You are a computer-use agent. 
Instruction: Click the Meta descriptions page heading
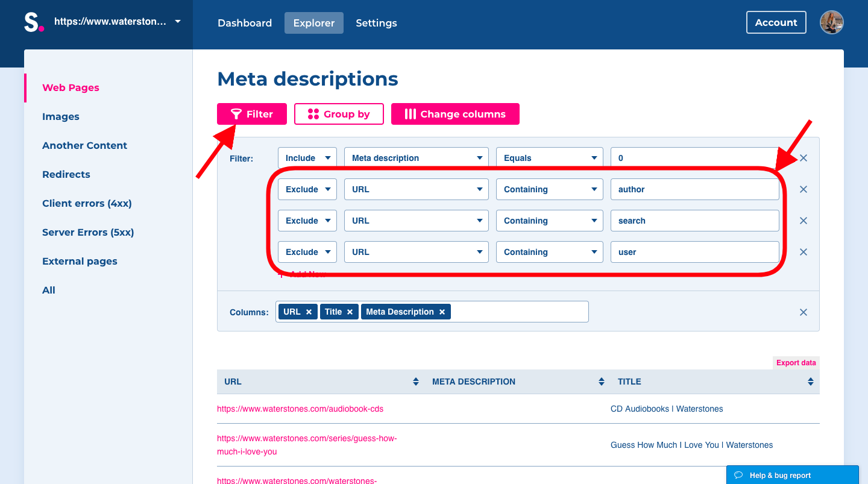pos(307,79)
